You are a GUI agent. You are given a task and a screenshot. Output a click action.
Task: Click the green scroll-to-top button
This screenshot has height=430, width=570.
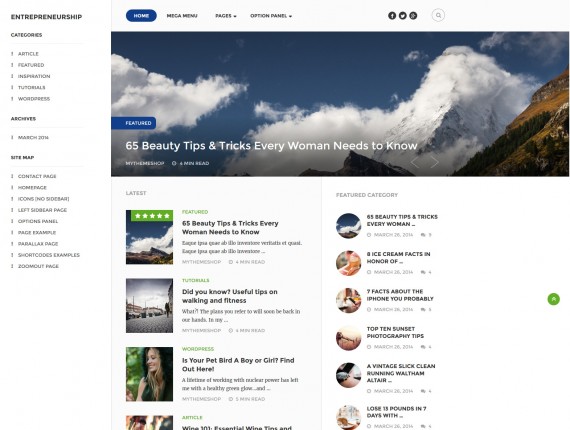554,299
